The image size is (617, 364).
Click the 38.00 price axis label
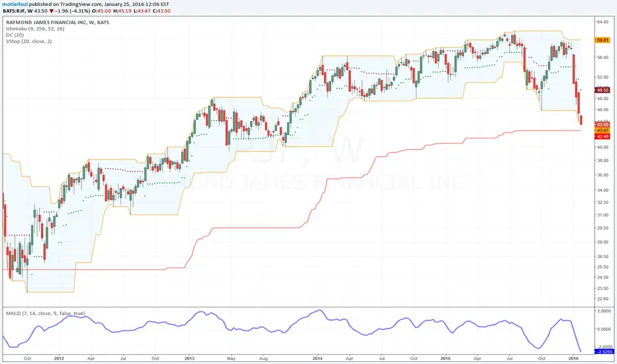pyautogui.click(x=602, y=161)
